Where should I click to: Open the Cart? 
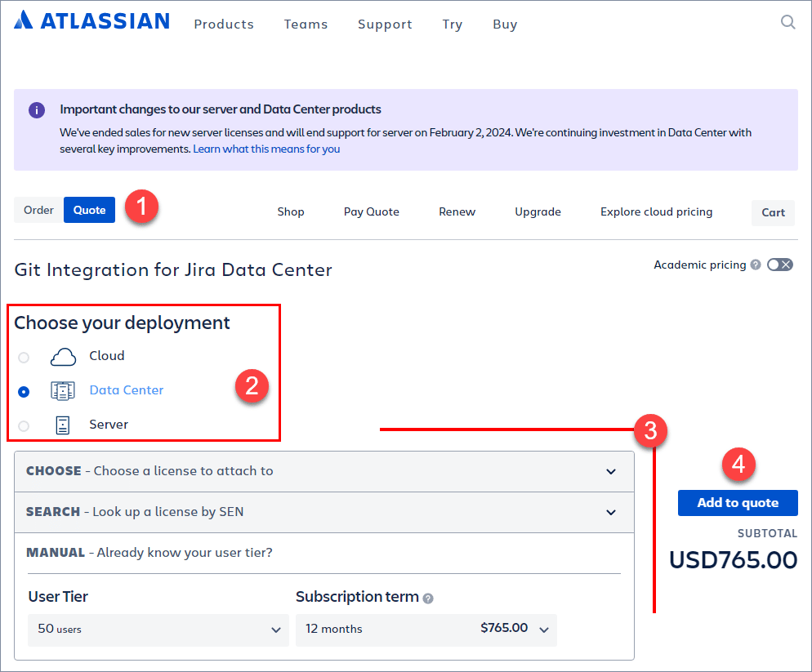(772, 212)
